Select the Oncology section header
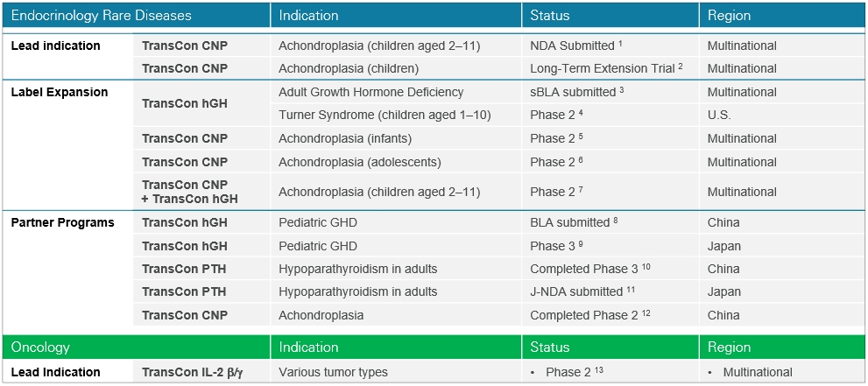The width and height of the screenshot is (868, 386). tap(40, 347)
